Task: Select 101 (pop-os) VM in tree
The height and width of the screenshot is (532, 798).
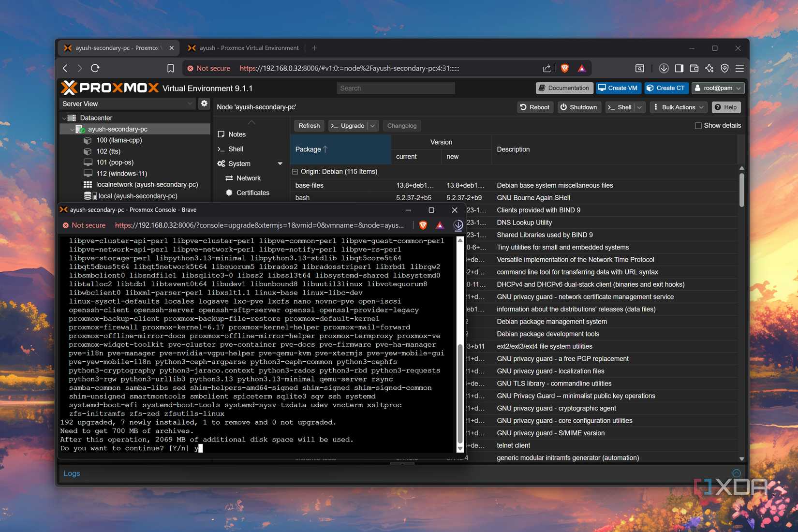Action: [115, 163]
